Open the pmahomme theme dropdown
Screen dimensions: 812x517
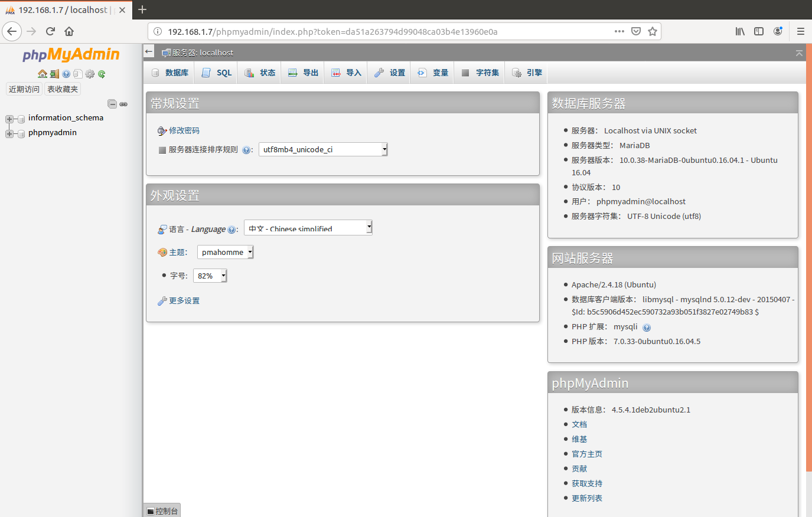click(225, 252)
